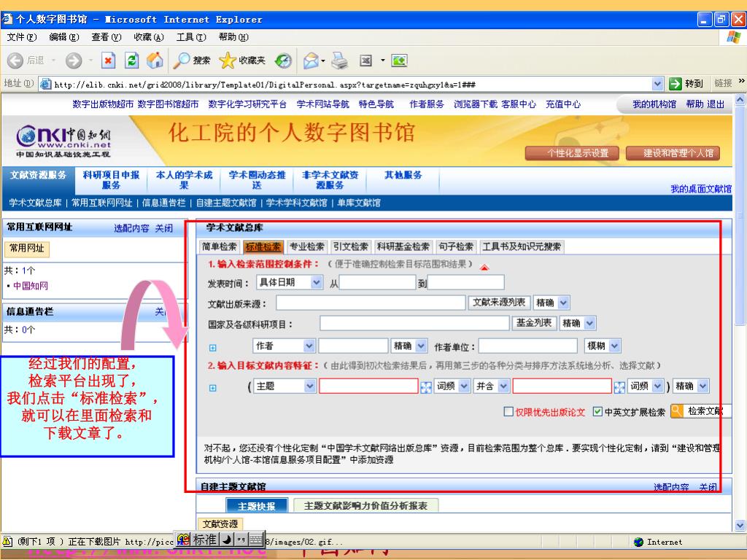
Task: Click the red collapse arrows beside condition hint
Action: coord(484,268)
